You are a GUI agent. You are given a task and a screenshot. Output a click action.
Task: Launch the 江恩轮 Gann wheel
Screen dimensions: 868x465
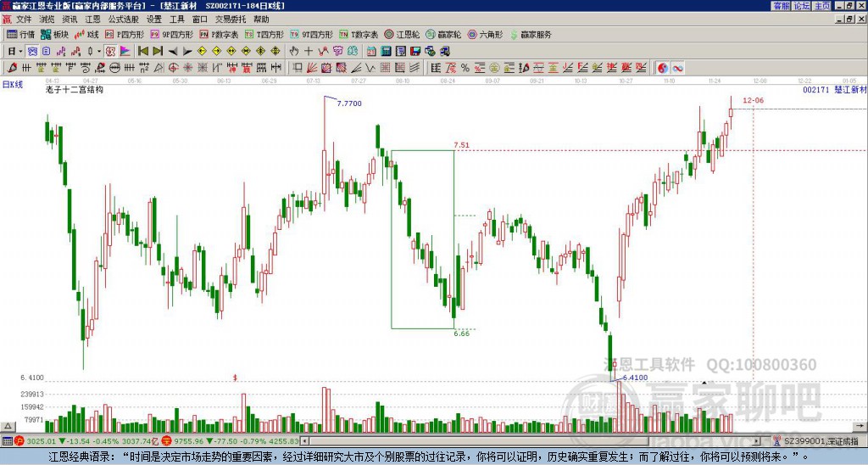point(403,35)
